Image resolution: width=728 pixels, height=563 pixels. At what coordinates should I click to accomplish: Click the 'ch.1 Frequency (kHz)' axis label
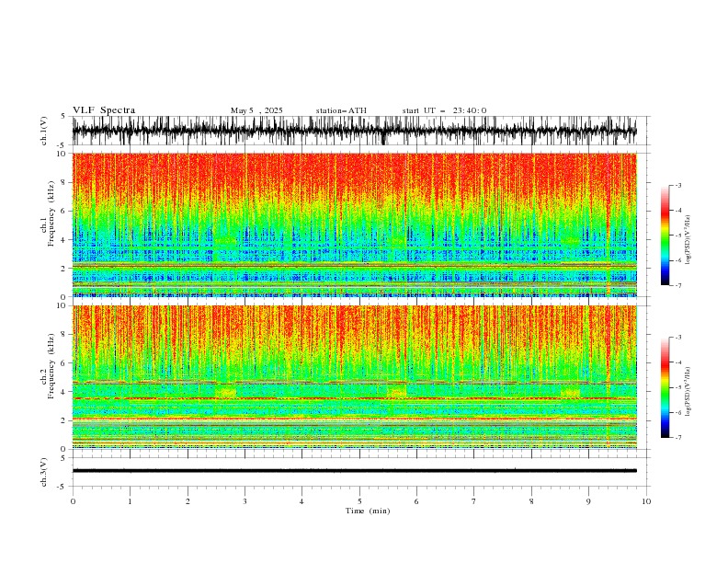(x=48, y=213)
